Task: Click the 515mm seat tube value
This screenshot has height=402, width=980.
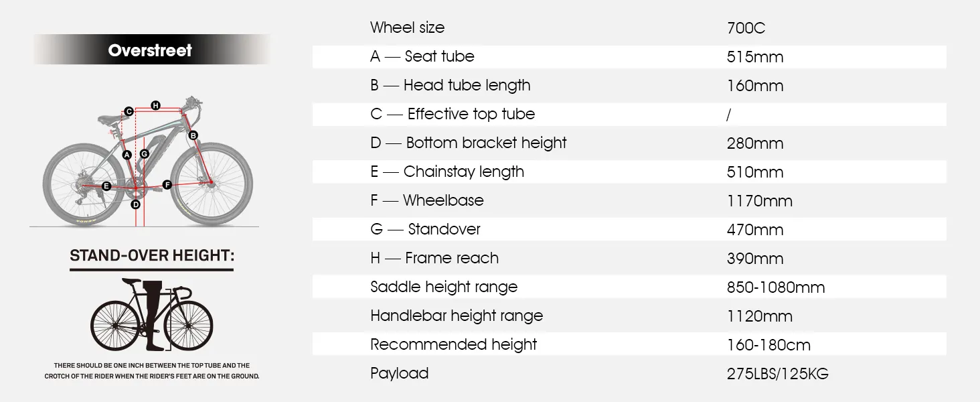Action: coord(754,57)
